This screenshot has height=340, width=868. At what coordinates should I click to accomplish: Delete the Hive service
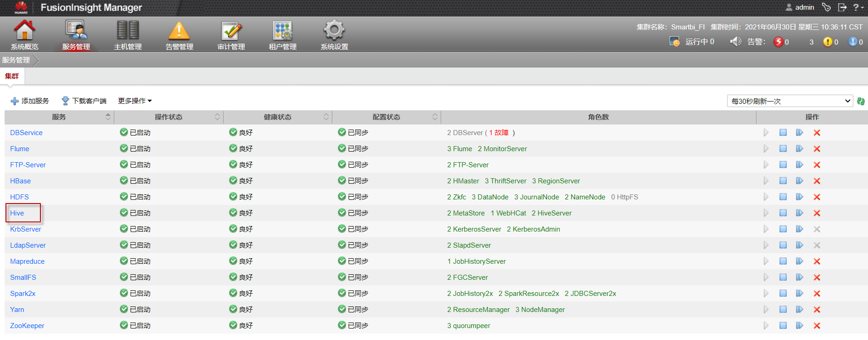pos(817,213)
